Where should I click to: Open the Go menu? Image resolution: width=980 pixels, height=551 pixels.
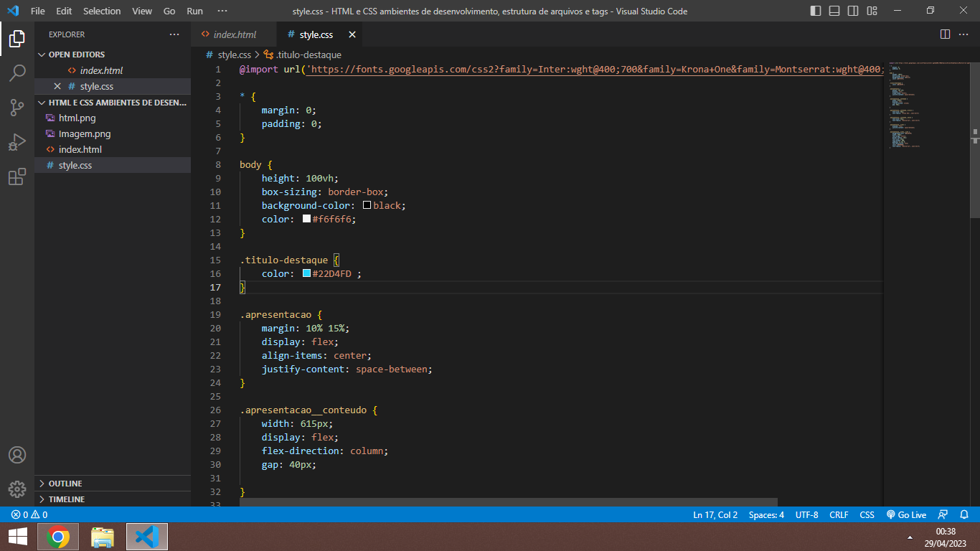pyautogui.click(x=169, y=11)
